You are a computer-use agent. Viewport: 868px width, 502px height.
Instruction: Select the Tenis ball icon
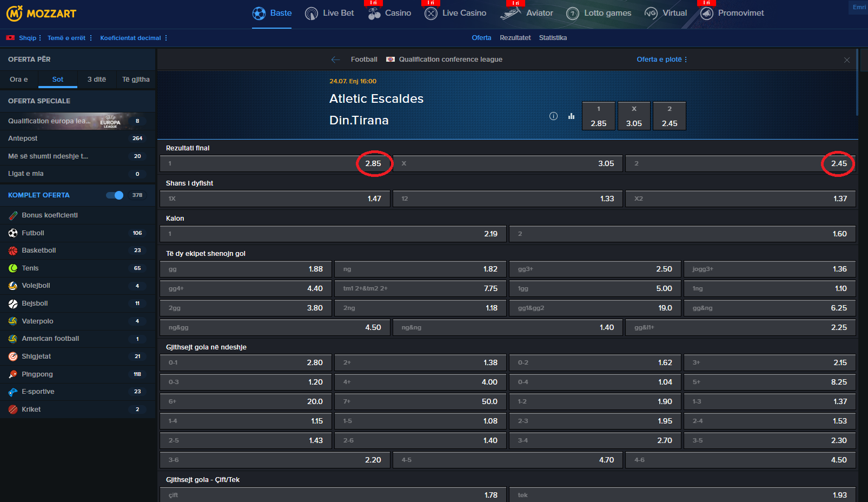13,268
